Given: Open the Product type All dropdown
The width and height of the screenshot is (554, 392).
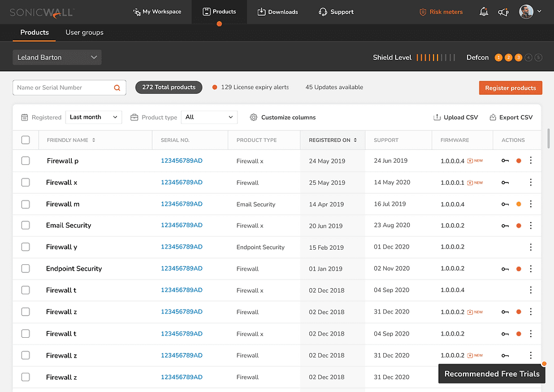Looking at the screenshot, I should (209, 117).
